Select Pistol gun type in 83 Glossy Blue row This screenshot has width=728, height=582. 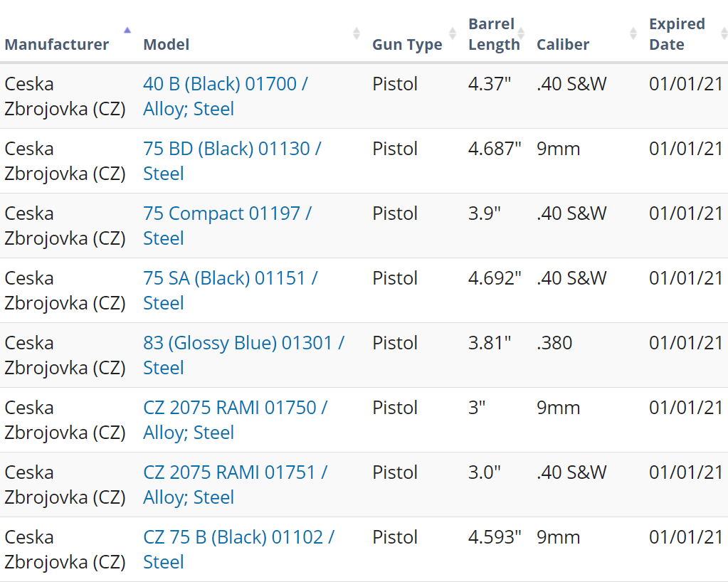click(395, 343)
